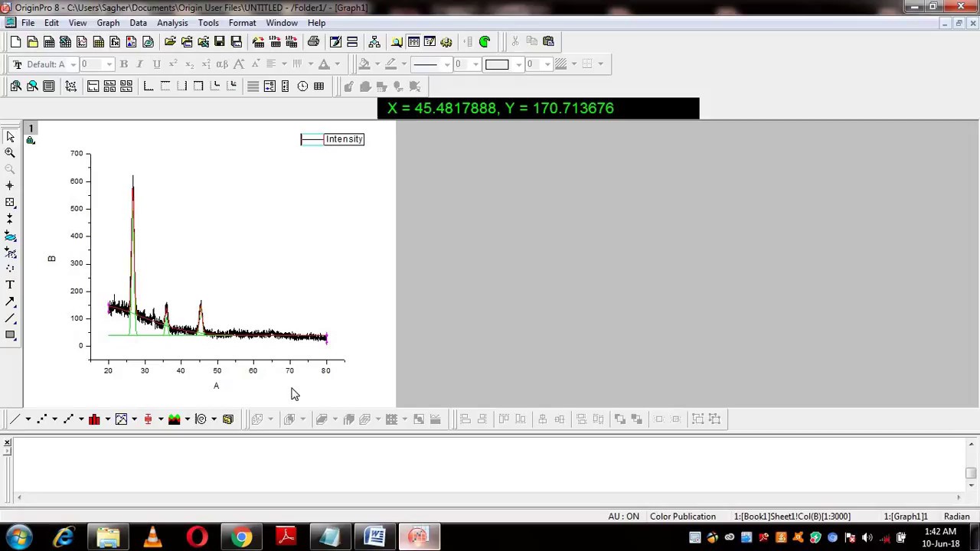Create a New Project
This screenshot has height=551, width=980.
(15, 41)
